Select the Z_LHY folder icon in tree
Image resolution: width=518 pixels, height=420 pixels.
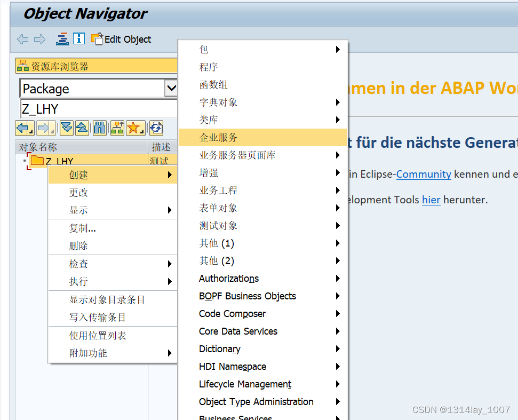click(37, 161)
